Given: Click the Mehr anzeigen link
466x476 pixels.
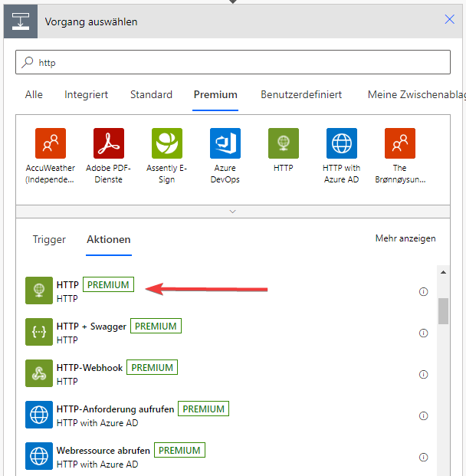Looking at the screenshot, I should (405, 238).
